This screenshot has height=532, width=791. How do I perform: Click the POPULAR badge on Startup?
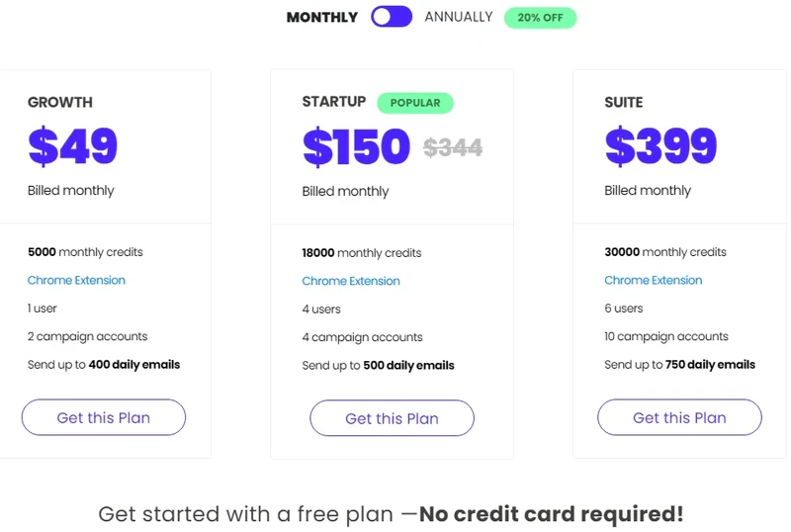click(415, 103)
